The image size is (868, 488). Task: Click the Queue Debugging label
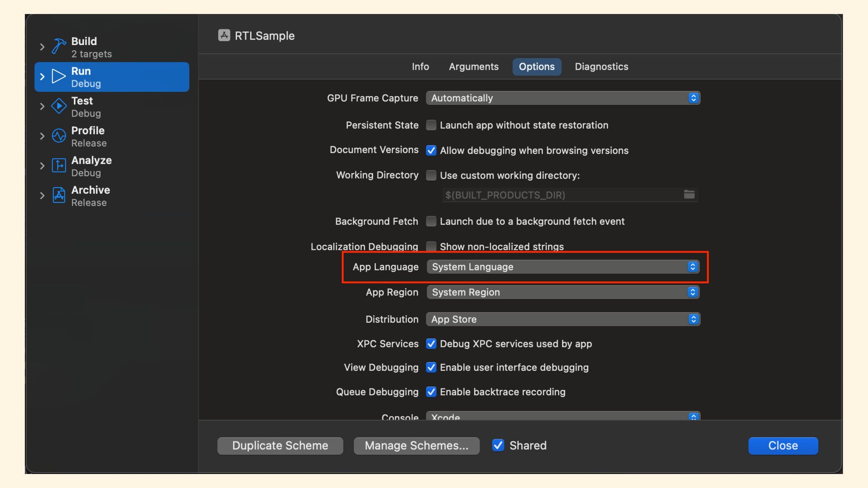click(377, 392)
